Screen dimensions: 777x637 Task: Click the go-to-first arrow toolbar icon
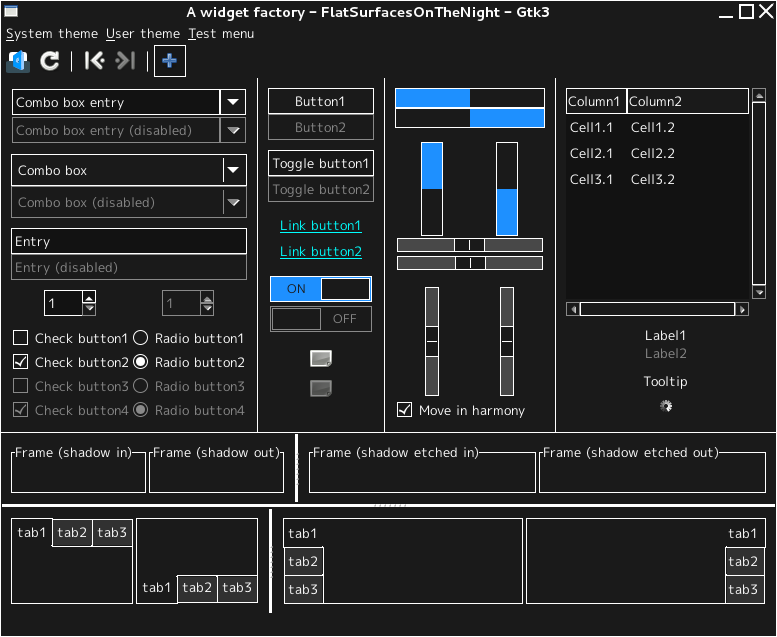pos(94,61)
